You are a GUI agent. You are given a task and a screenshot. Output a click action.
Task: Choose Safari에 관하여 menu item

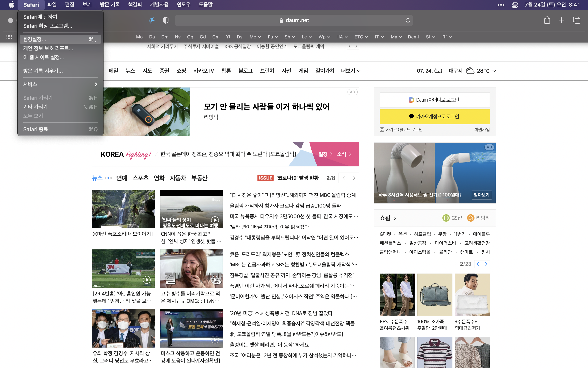point(60,17)
